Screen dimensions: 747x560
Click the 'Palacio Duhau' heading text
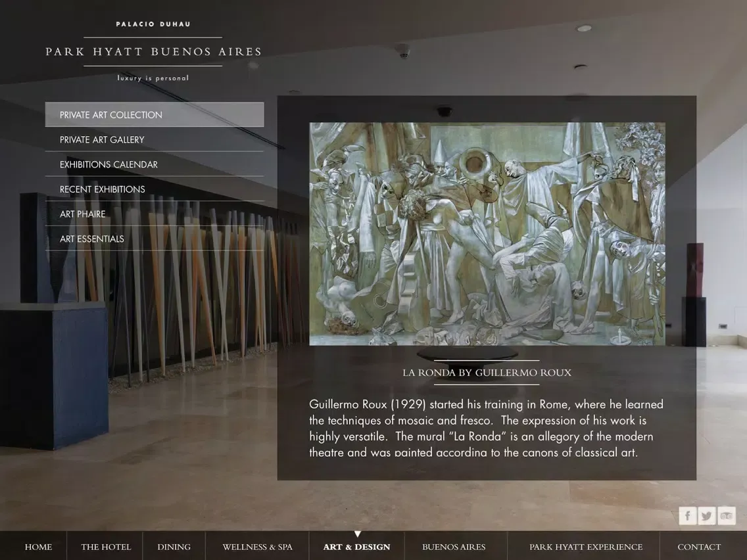click(153, 24)
